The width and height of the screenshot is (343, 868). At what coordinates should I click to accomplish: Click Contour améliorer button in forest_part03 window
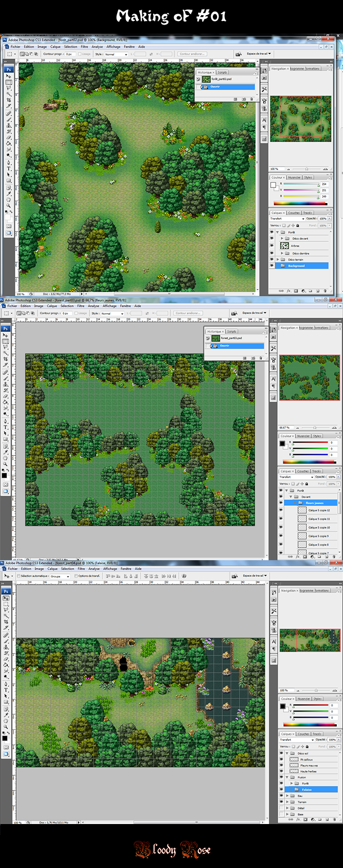(188, 313)
